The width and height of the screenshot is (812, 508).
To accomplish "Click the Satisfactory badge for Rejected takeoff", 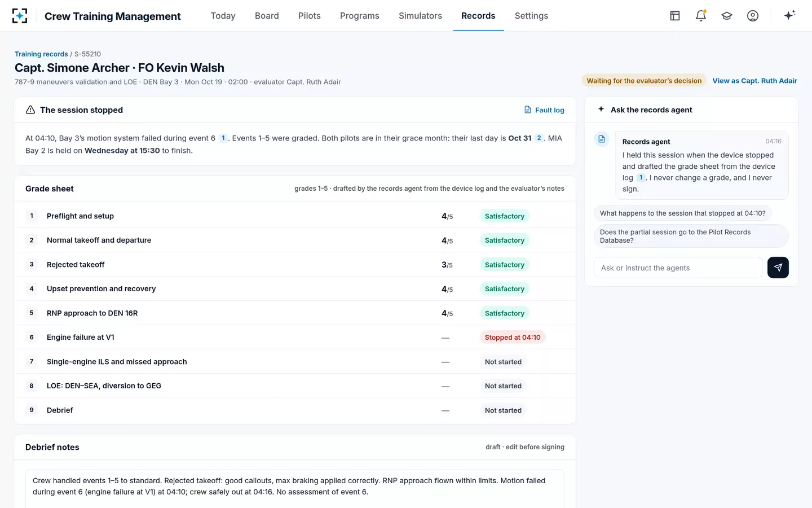I will click(505, 265).
